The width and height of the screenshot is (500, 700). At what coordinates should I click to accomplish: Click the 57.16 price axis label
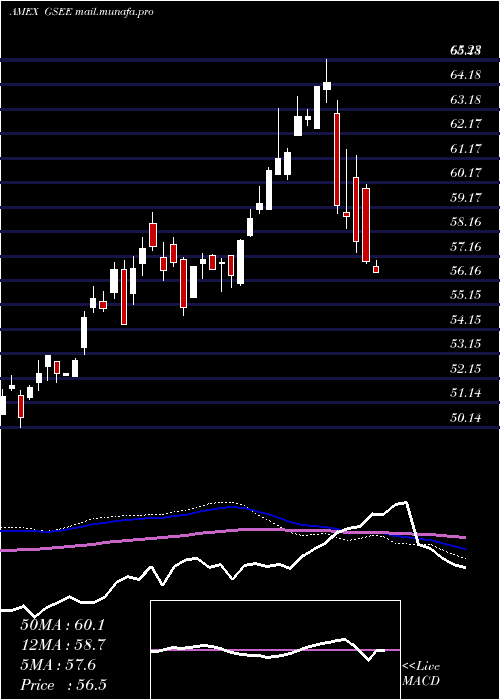coord(466,246)
